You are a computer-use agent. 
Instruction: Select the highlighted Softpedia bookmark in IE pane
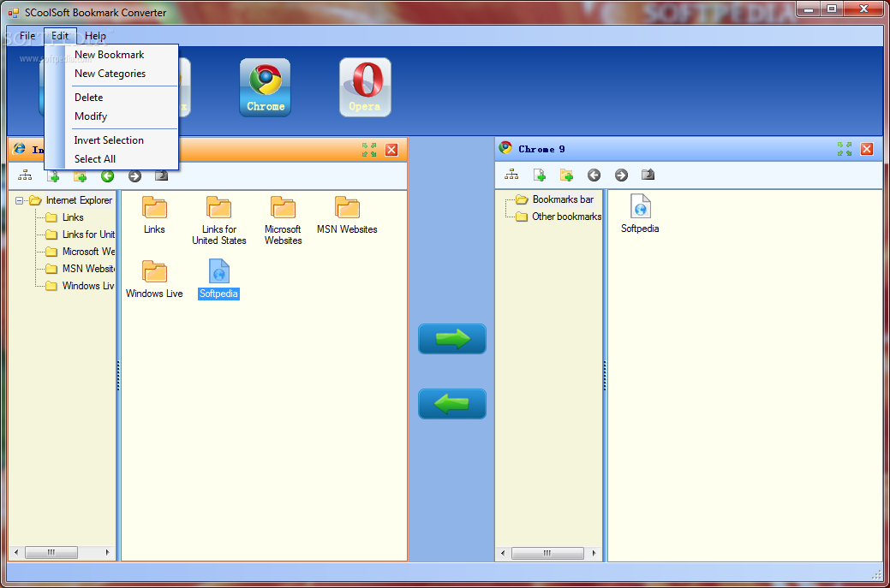pyautogui.click(x=219, y=280)
